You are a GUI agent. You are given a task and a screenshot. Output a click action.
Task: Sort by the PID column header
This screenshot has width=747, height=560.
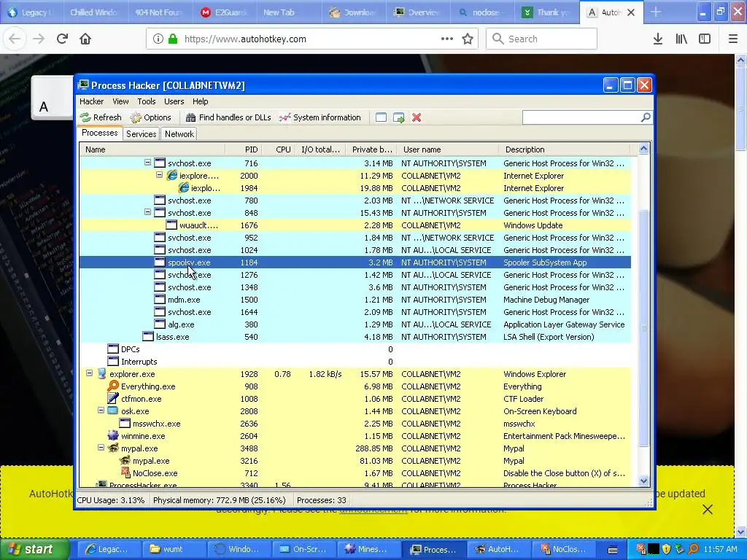tap(244, 149)
